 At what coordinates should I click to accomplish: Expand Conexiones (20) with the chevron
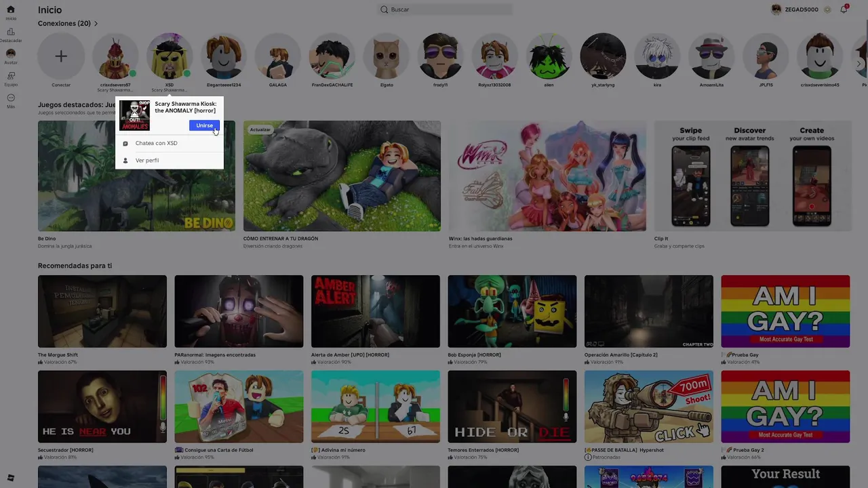[96, 24]
